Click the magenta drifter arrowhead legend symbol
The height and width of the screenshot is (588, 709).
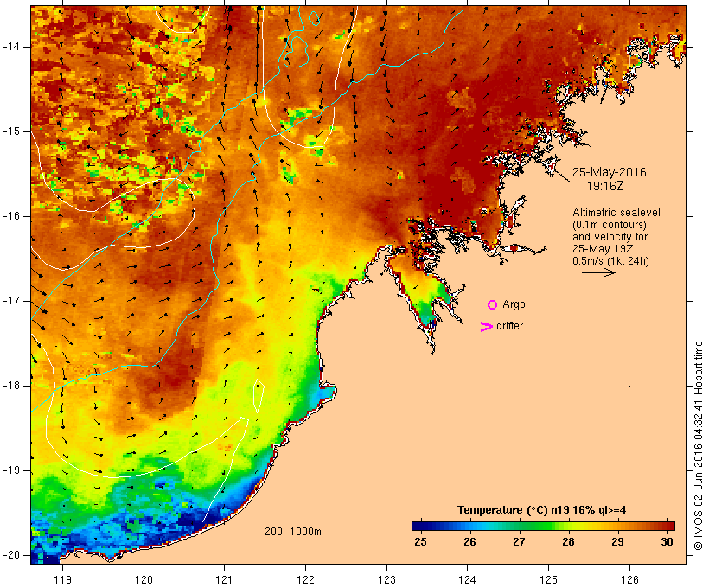(x=486, y=327)
